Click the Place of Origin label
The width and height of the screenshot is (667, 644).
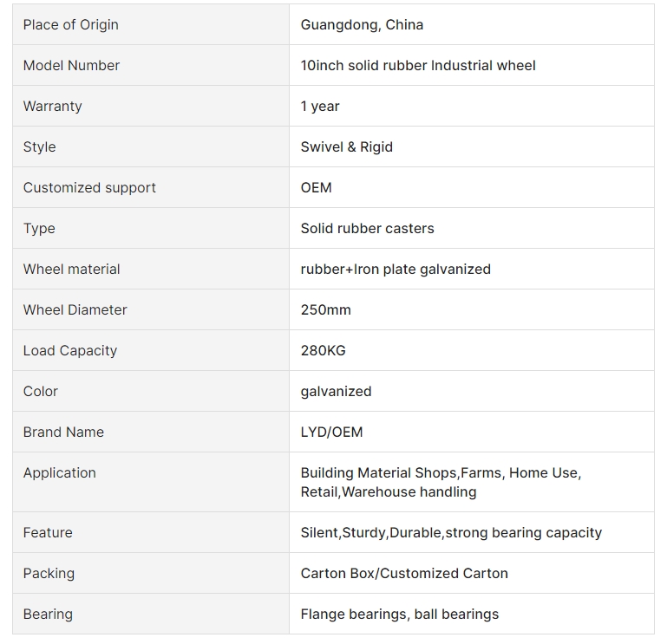70,24
